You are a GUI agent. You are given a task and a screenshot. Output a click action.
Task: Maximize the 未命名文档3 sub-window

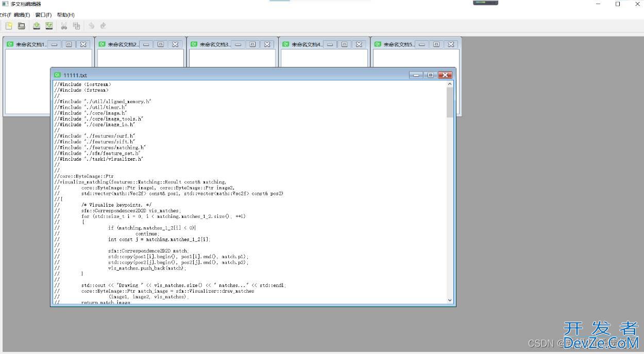point(252,44)
